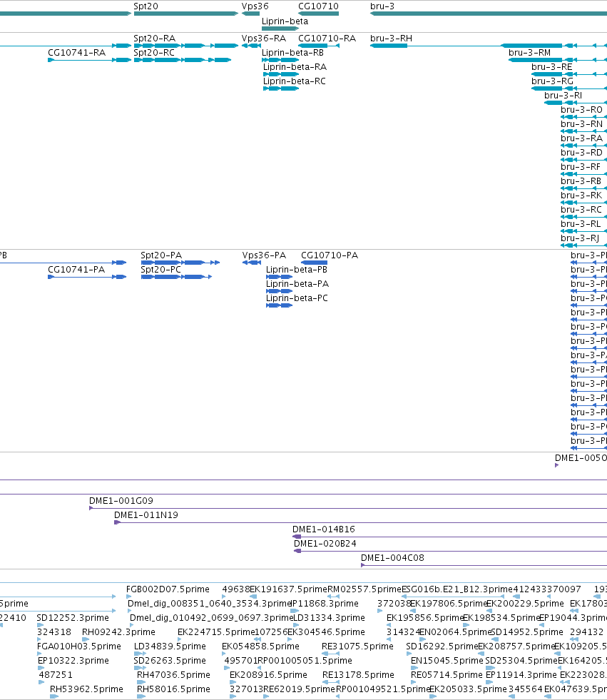Click transcript label CG10710-RA
The image size is (607, 700).
coord(327,39)
